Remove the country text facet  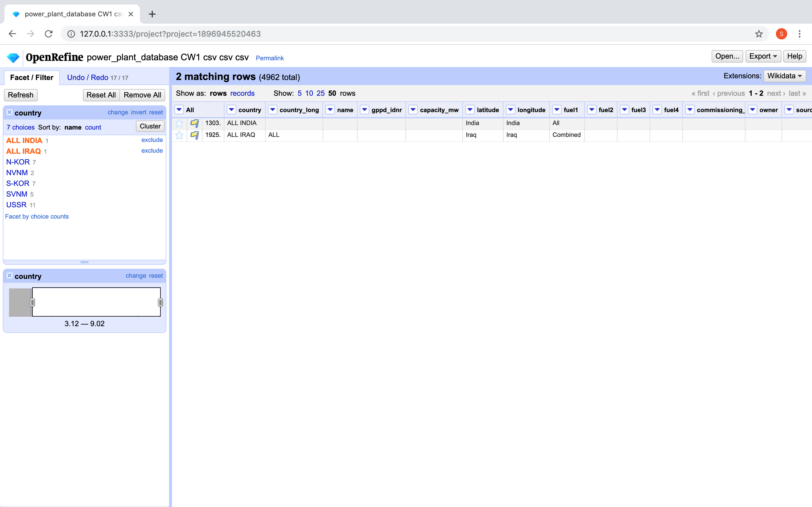tap(9, 112)
